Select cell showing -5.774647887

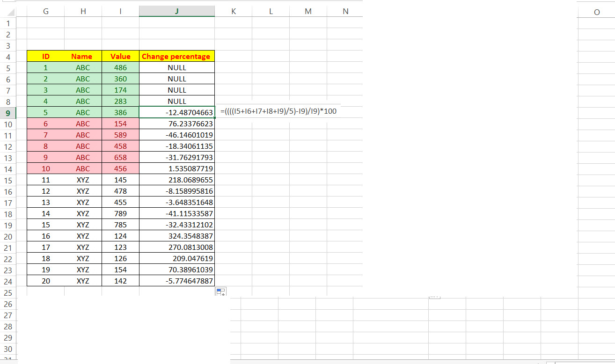tap(177, 281)
